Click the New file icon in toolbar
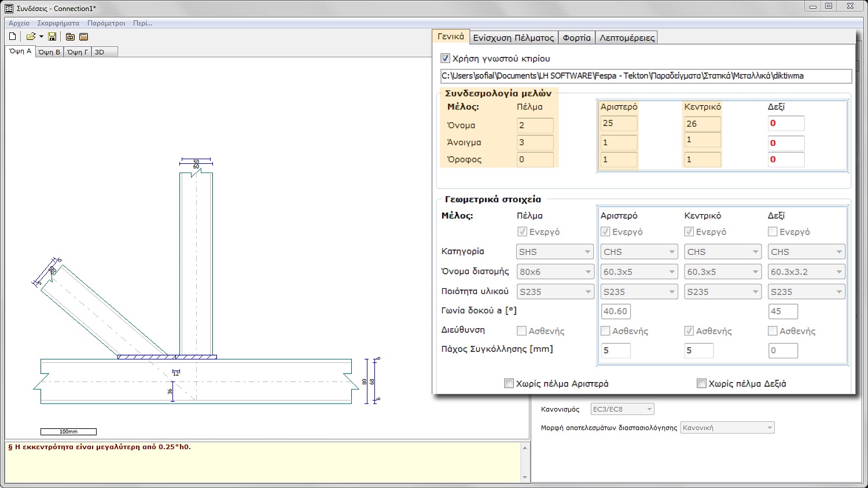 click(13, 36)
